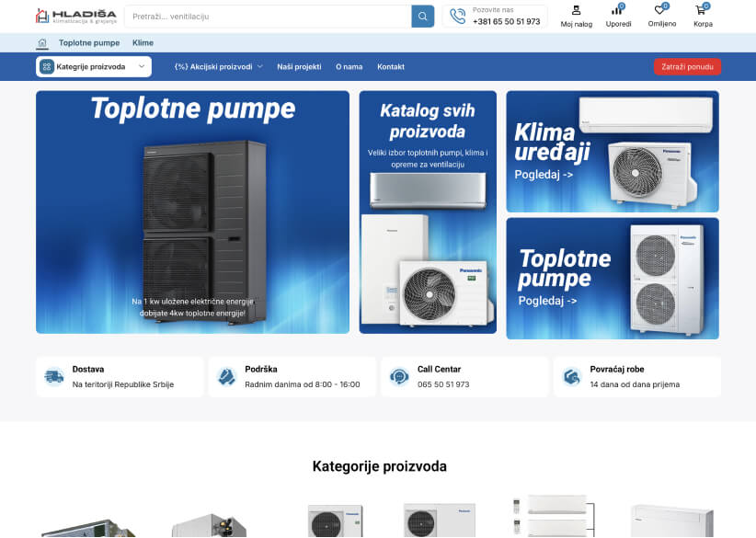
Task: Open the Korpa shopping cart icon
Action: click(702, 12)
